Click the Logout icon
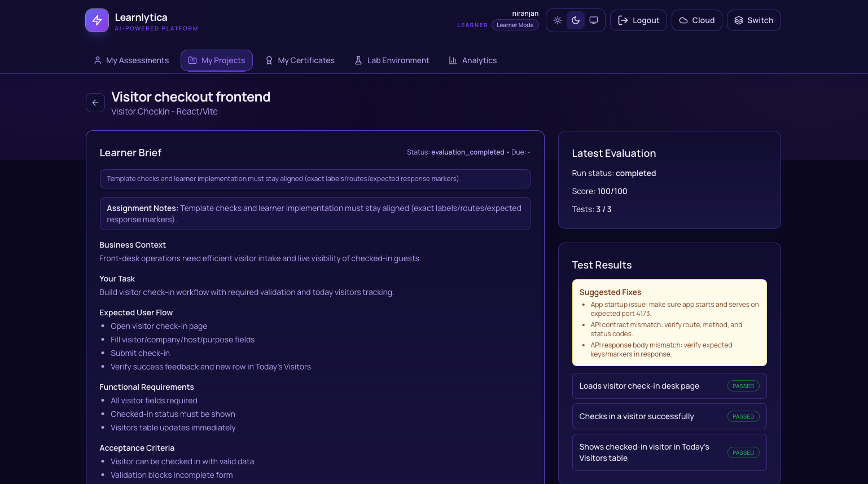868x484 pixels. coord(623,20)
